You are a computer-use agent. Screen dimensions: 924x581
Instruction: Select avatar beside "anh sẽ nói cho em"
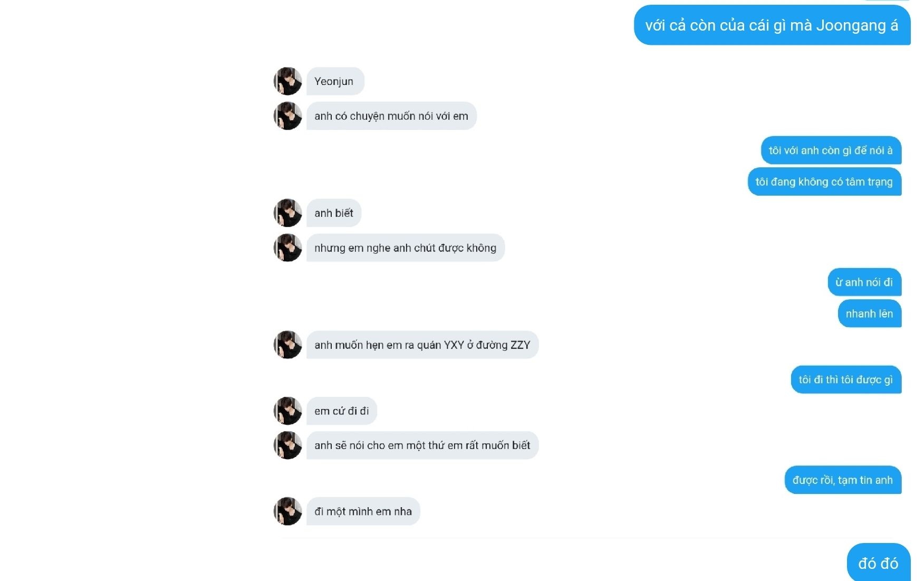(287, 445)
